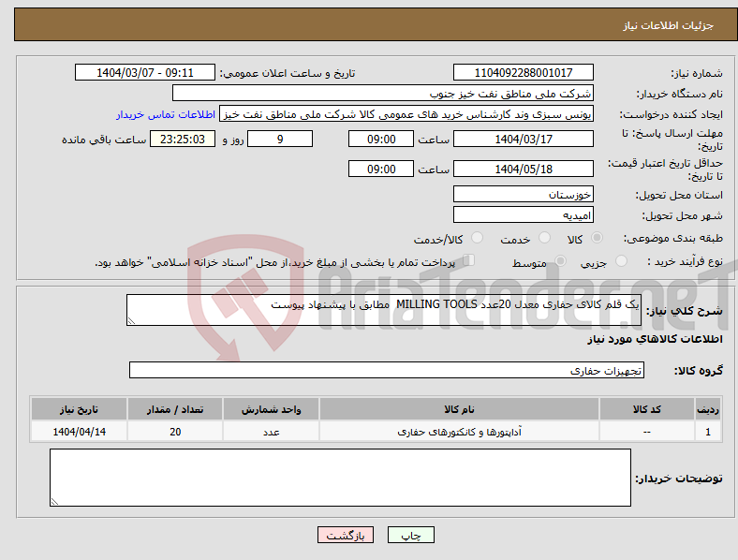Click the گروه کالا field تجهیزات حفاری
738x560 pixels.
point(387,370)
